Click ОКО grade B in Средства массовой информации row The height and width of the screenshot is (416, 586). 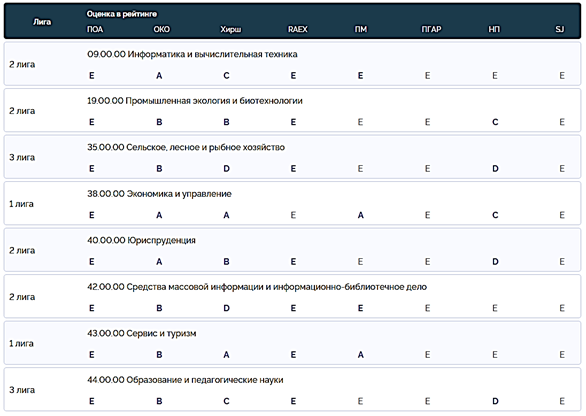[159, 308]
